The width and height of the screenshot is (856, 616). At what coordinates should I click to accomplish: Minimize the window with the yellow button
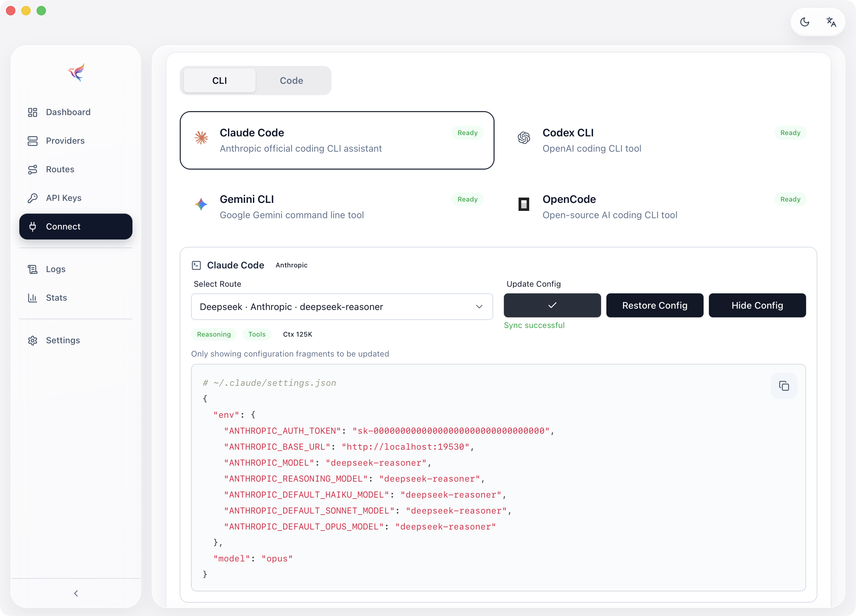[x=26, y=11]
